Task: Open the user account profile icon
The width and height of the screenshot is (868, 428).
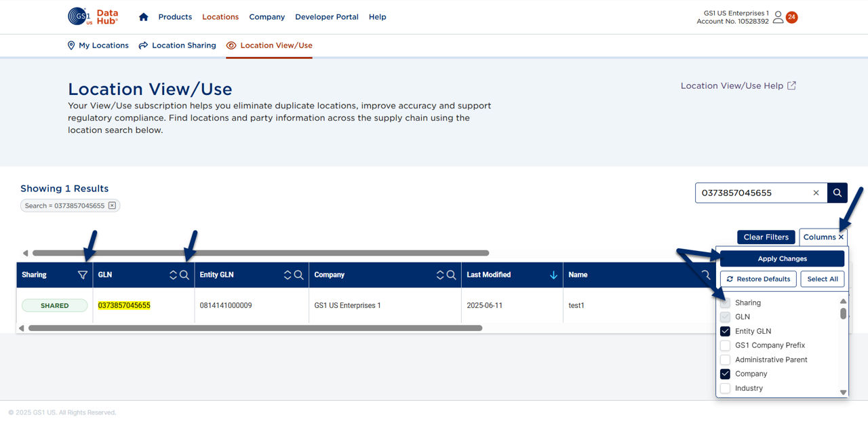Action: coord(778,17)
